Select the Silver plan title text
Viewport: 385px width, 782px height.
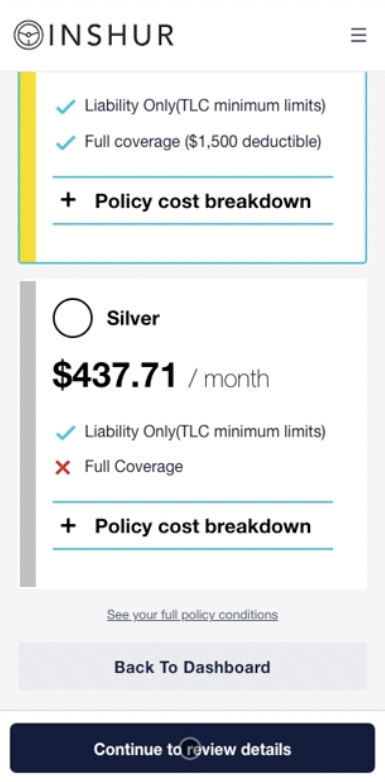pos(133,318)
